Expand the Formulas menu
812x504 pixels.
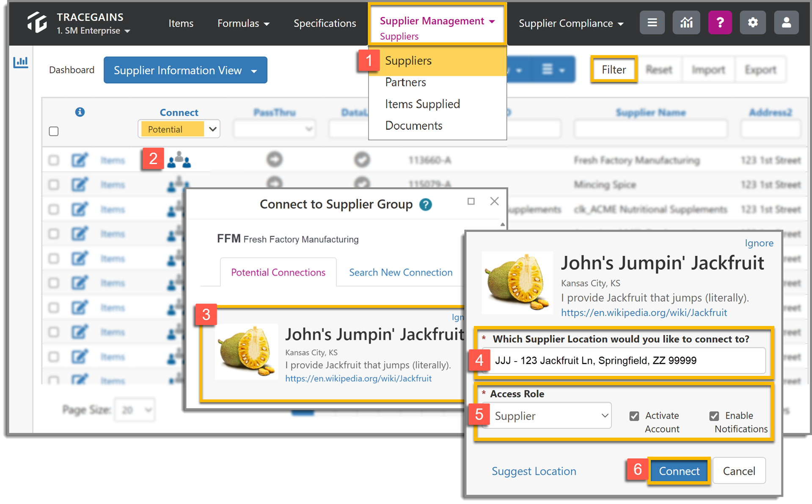tap(243, 23)
